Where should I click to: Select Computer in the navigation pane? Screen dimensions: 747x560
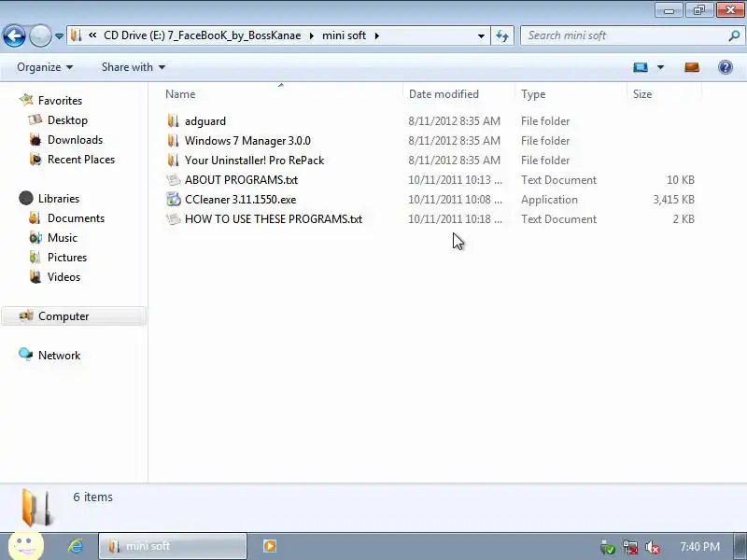[x=74, y=316]
